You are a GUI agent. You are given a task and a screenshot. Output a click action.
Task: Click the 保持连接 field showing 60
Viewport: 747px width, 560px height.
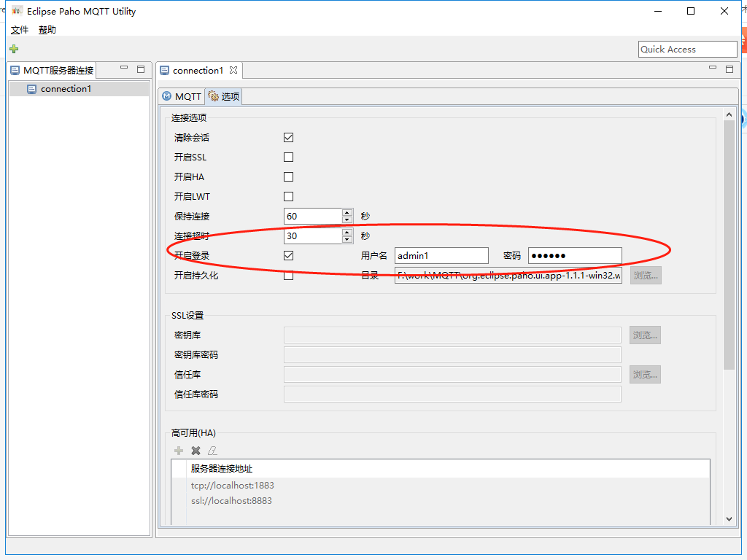(x=313, y=216)
